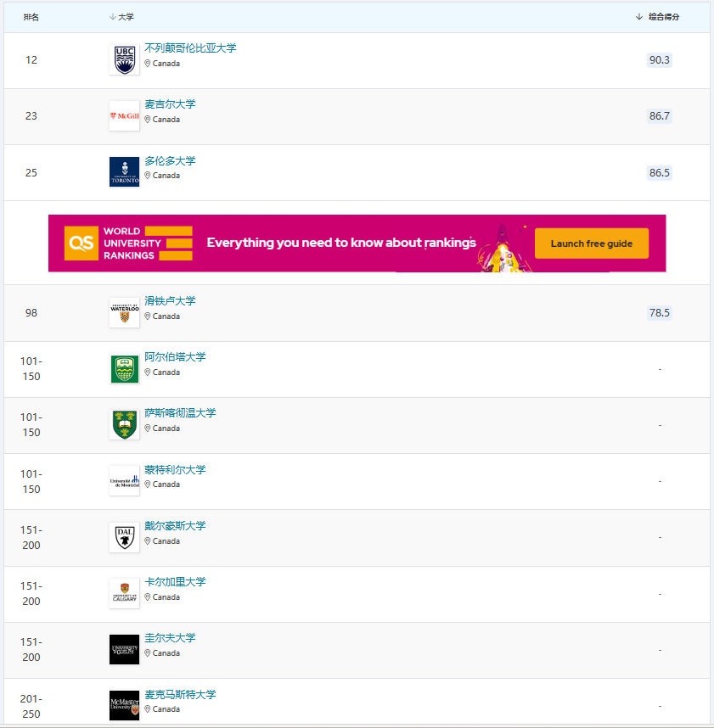Click the 78.5 score value
This screenshot has height=728, width=714.
coord(659,313)
